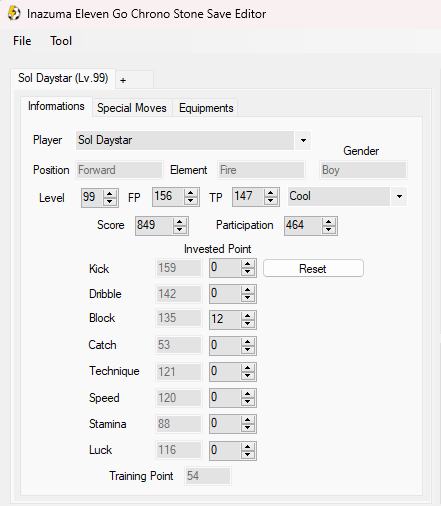Increase Participation with the up arrow
Image resolution: width=441 pixels, height=506 pixels.
(x=329, y=222)
